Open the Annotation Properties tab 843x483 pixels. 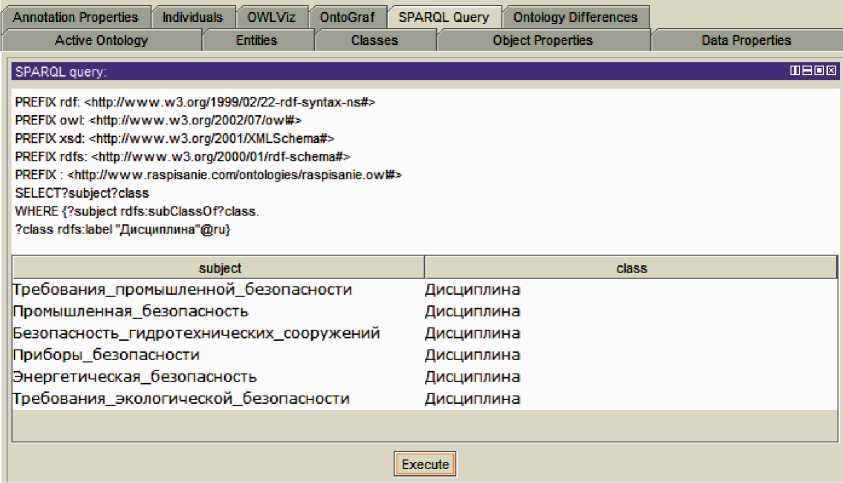click(78, 17)
